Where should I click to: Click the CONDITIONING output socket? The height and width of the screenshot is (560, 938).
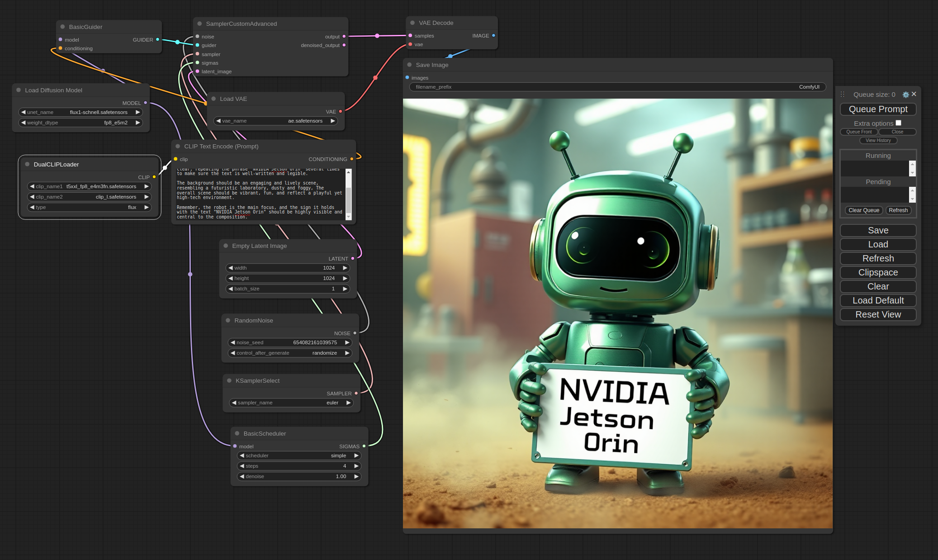[352, 159]
